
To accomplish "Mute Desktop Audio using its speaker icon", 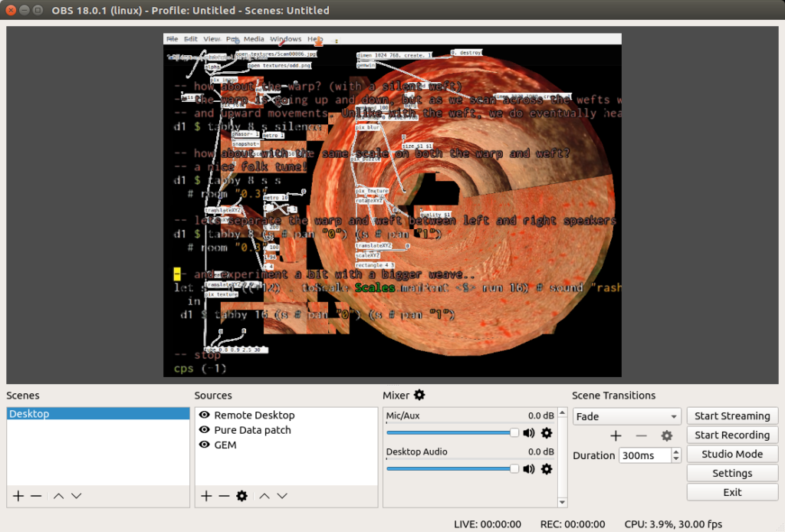I will tap(529, 469).
